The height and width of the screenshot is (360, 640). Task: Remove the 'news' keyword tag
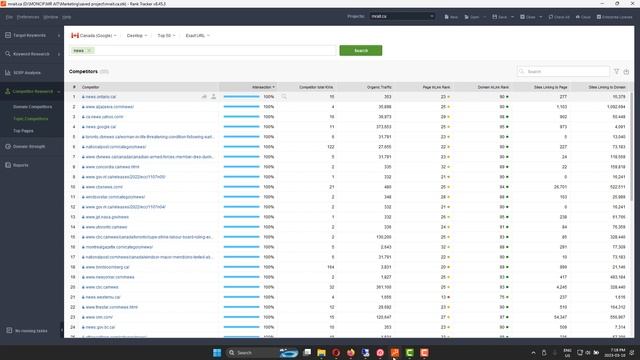pos(89,51)
